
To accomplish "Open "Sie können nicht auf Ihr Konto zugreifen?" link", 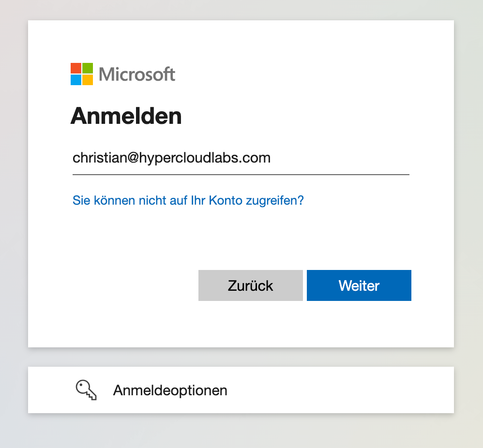I will point(188,200).
